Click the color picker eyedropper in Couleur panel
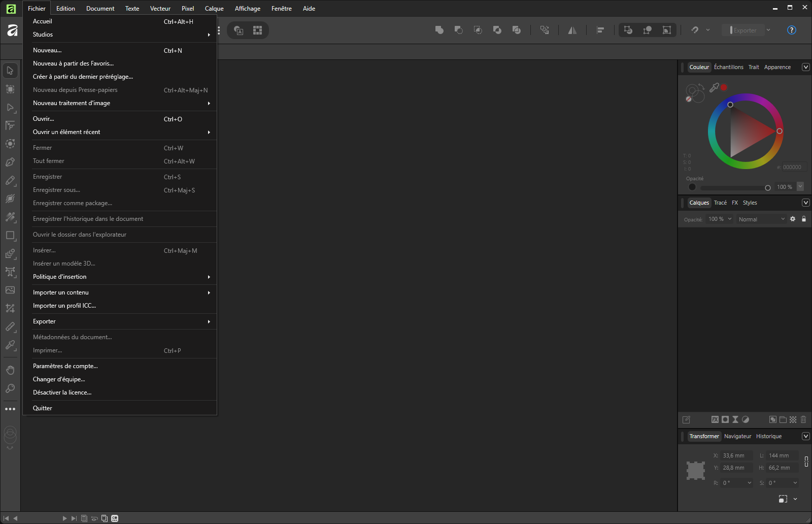This screenshot has height=524, width=812. pyautogui.click(x=714, y=87)
